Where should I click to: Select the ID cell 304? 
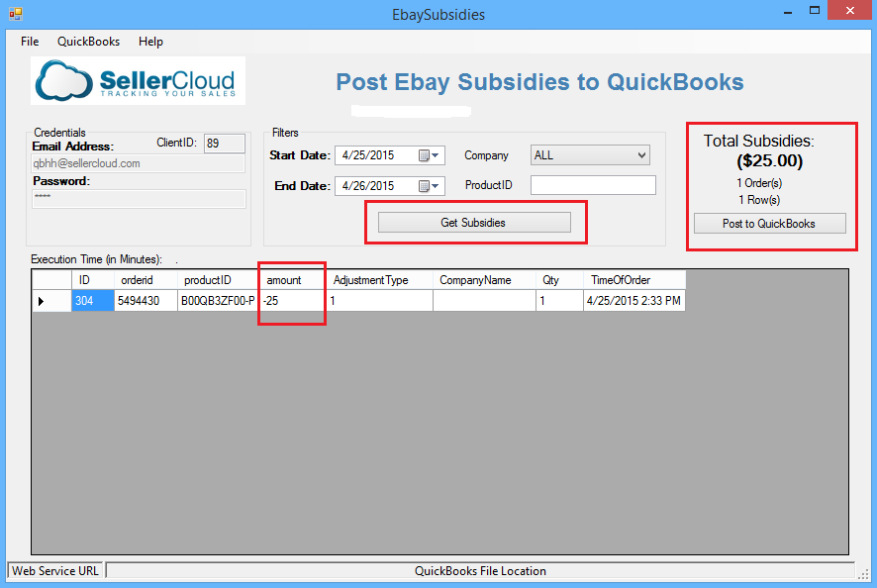coord(93,301)
